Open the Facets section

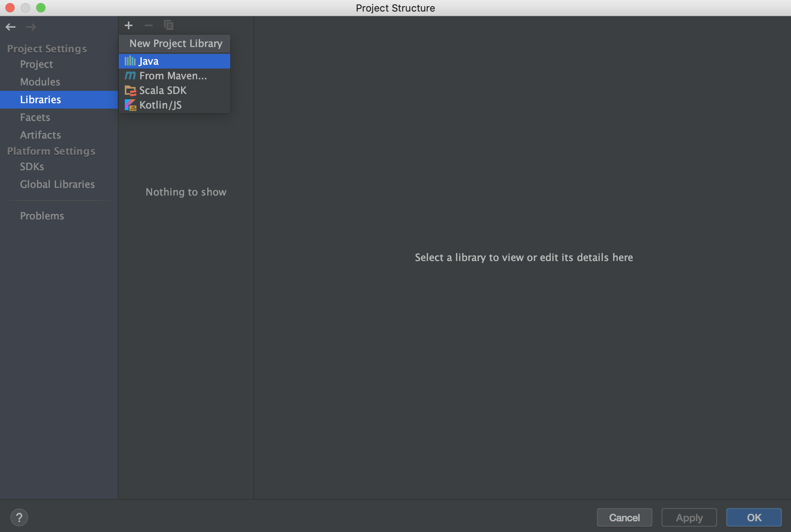click(x=35, y=117)
